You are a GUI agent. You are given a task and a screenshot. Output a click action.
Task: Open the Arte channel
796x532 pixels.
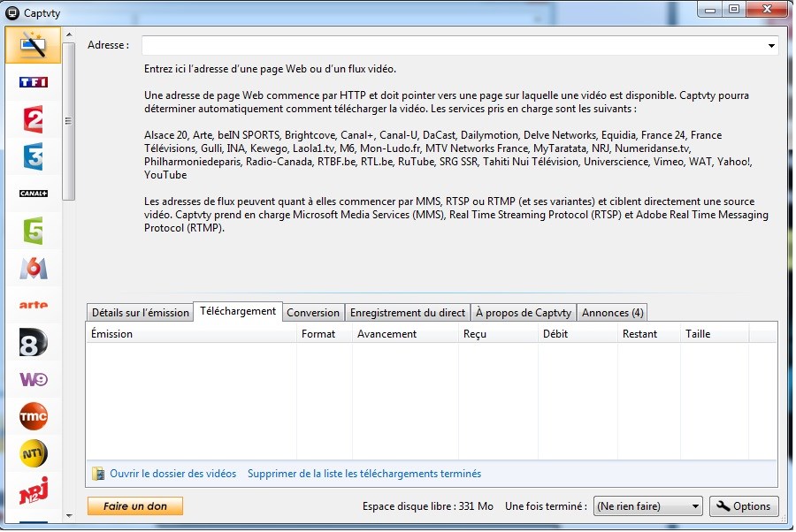click(33, 305)
